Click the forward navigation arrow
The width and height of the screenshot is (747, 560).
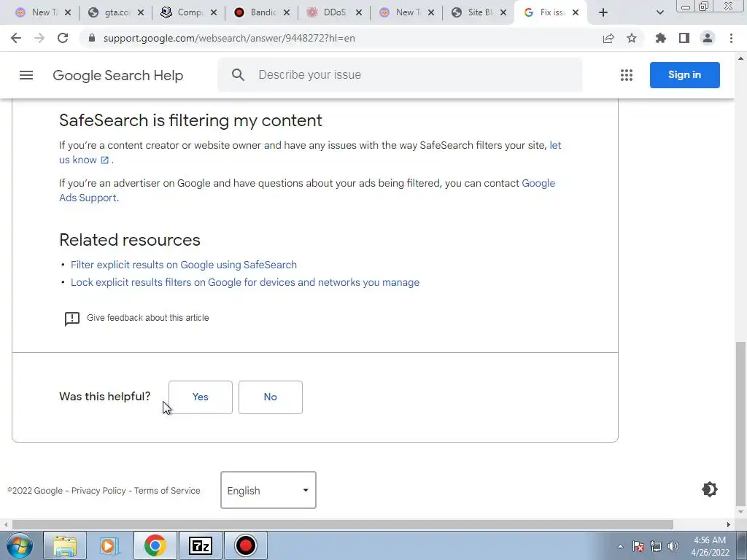point(39,38)
